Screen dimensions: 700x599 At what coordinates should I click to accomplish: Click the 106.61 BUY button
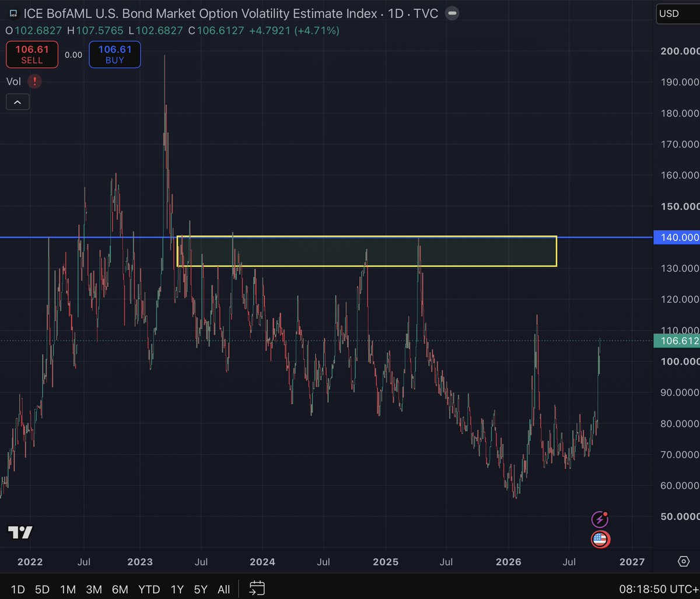[x=115, y=54]
